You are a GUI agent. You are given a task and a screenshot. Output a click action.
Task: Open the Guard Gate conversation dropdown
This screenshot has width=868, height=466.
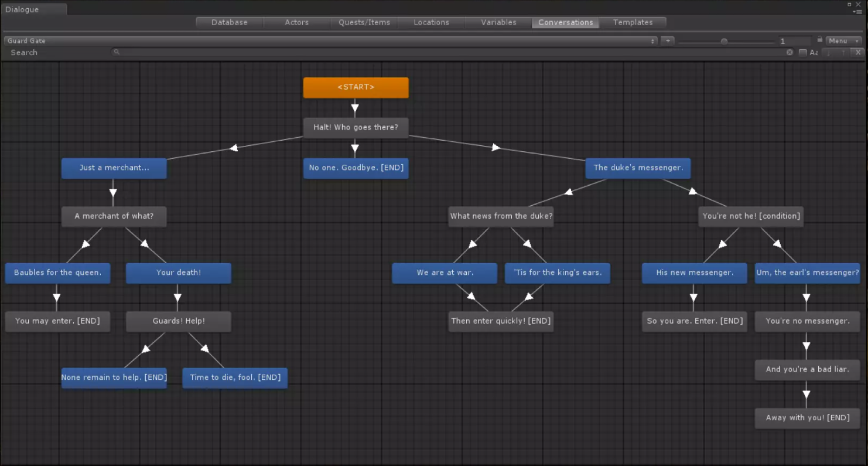click(x=328, y=41)
